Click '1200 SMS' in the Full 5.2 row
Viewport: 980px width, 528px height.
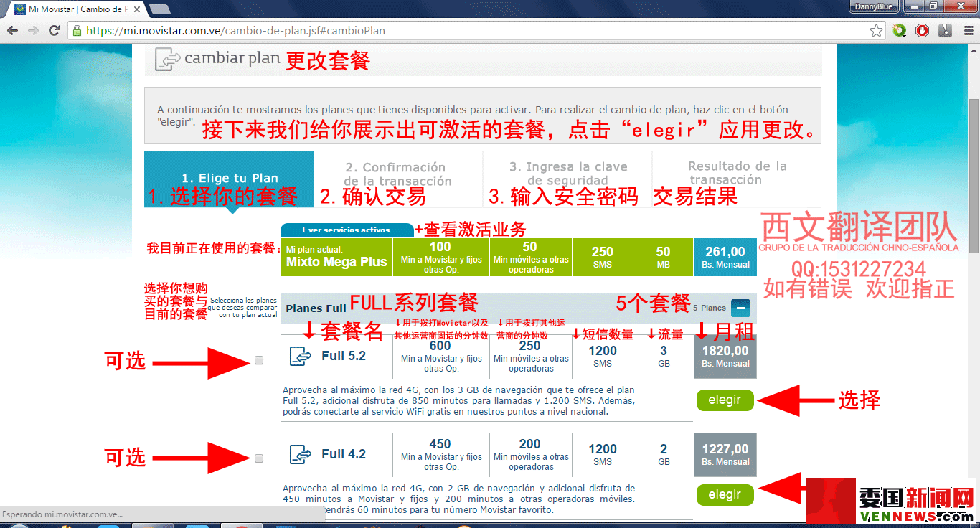pyautogui.click(x=603, y=356)
